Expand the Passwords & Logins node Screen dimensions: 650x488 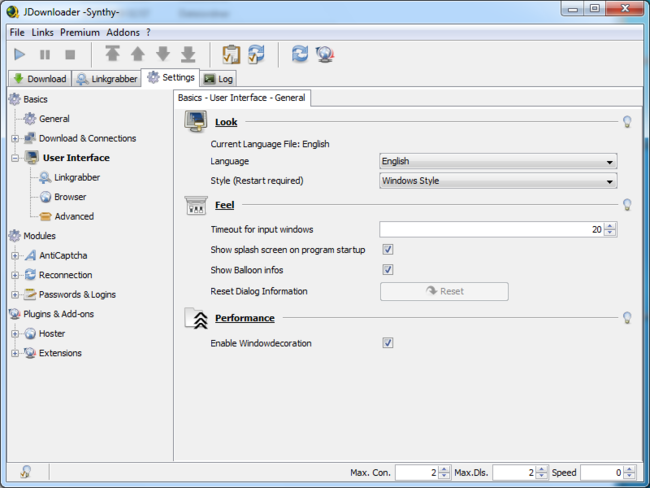click(x=15, y=295)
